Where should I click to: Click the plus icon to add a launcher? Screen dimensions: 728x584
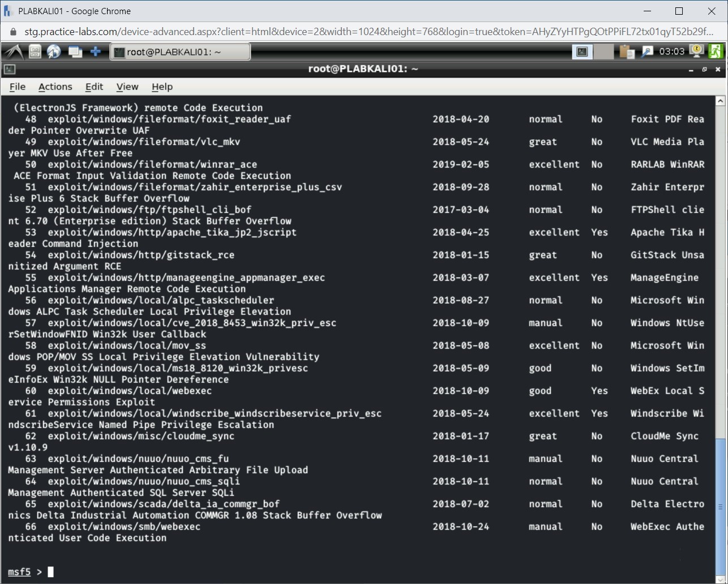[96, 51]
